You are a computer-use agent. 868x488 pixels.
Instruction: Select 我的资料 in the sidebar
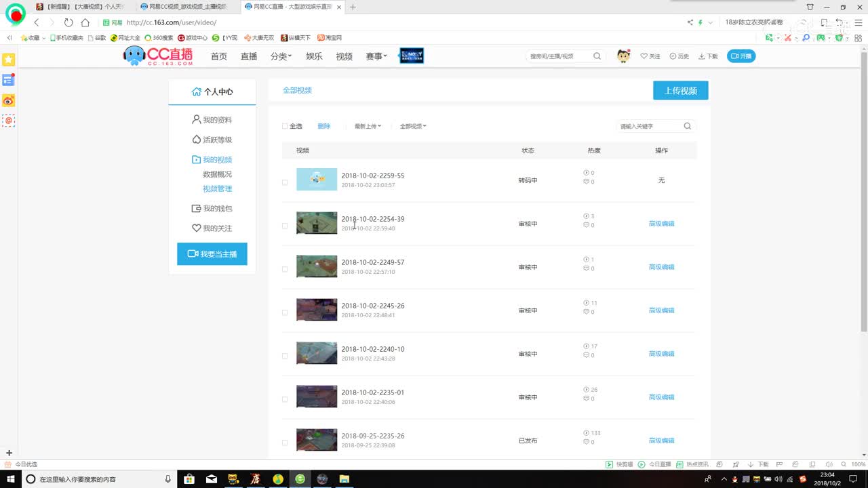(x=212, y=120)
